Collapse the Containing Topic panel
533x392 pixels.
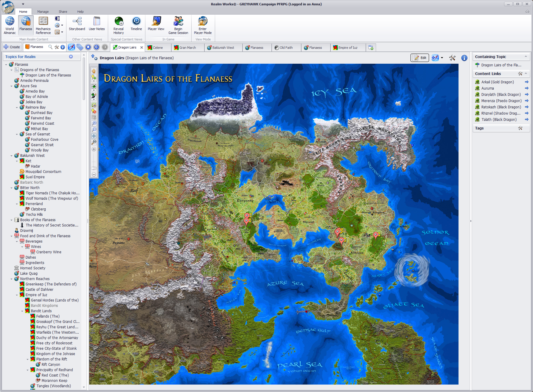526,57
